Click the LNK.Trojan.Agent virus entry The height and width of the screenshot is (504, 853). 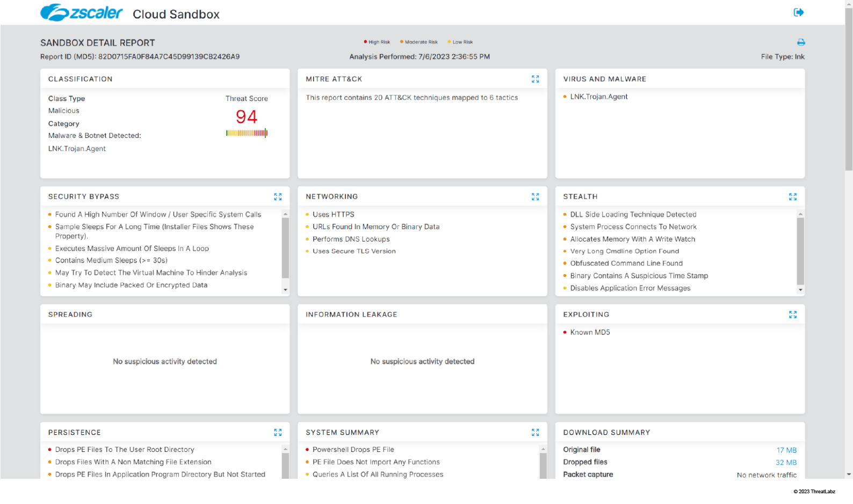point(598,97)
